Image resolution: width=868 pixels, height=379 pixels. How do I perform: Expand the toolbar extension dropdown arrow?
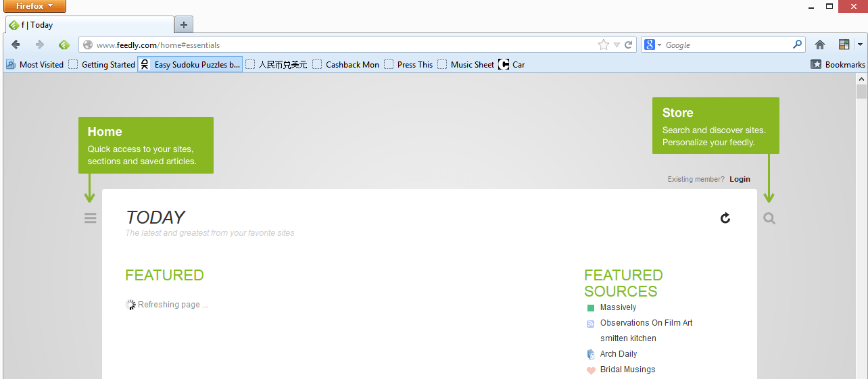tap(860, 45)
